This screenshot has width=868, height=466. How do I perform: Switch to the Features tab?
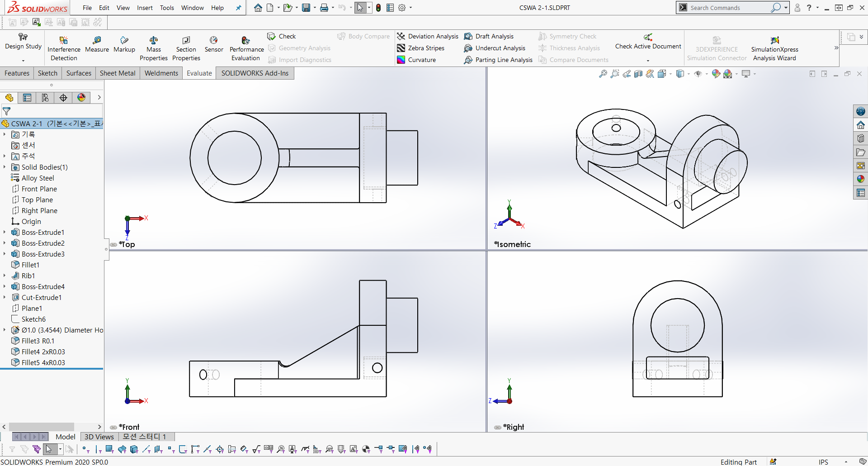click(x=17, y=73)
